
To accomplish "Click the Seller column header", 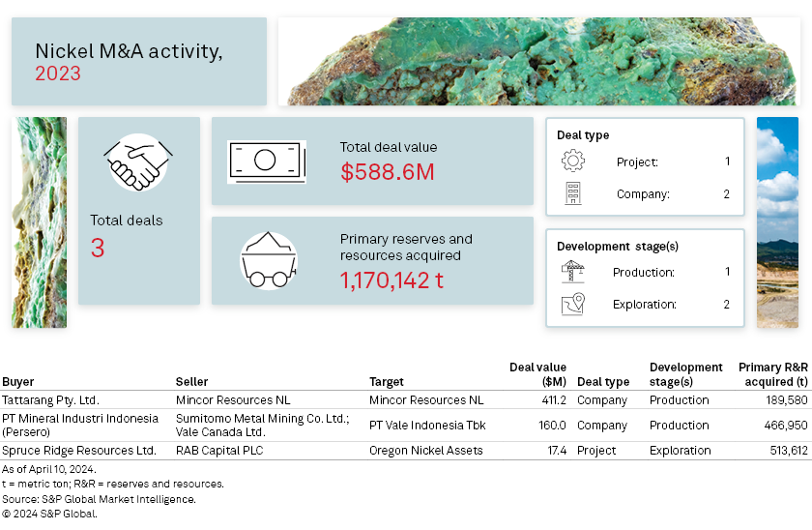I will point(191,382).
